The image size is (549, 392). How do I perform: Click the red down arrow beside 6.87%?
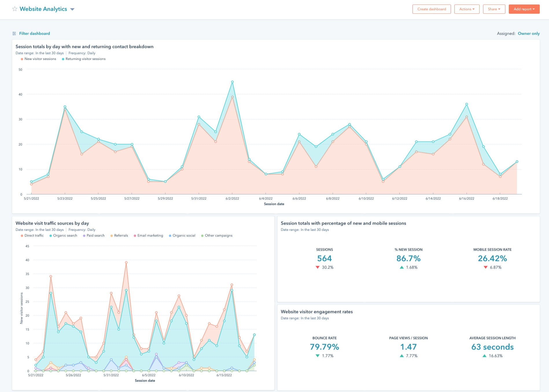[x=485, y=267]
